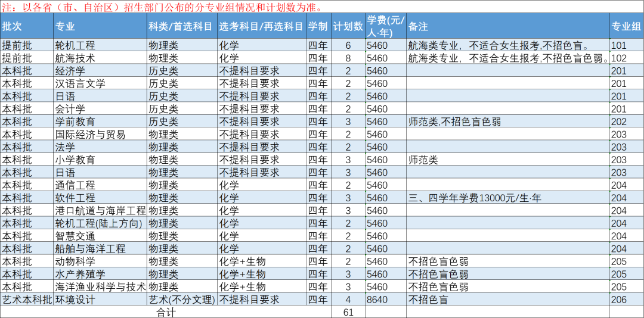Click plan number 8 for 航海技术

click(x=348, y=58)
